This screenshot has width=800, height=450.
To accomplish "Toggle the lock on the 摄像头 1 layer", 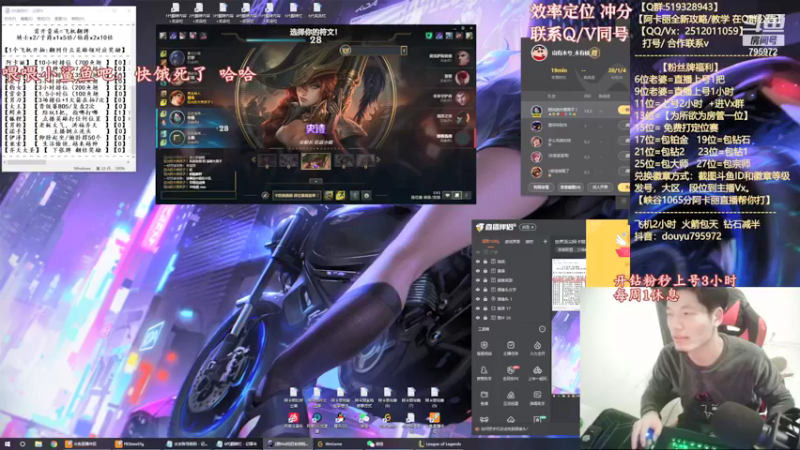I will click(486, 299).
